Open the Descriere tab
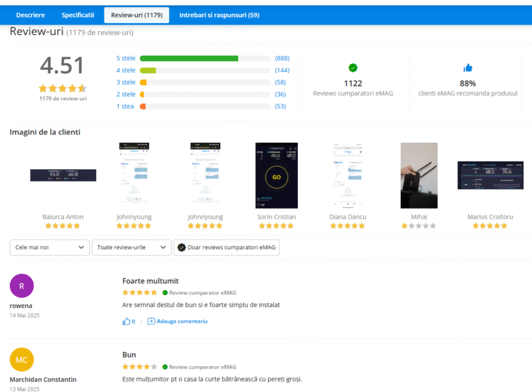The width and height of the screenshot is (532, 392). [x=31, y=15]
